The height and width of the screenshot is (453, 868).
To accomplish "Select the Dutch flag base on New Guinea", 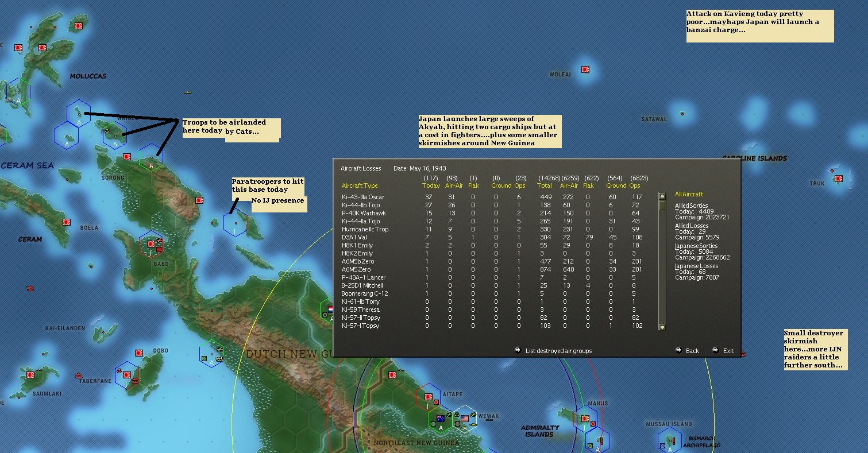I will [x=330, y=309].
